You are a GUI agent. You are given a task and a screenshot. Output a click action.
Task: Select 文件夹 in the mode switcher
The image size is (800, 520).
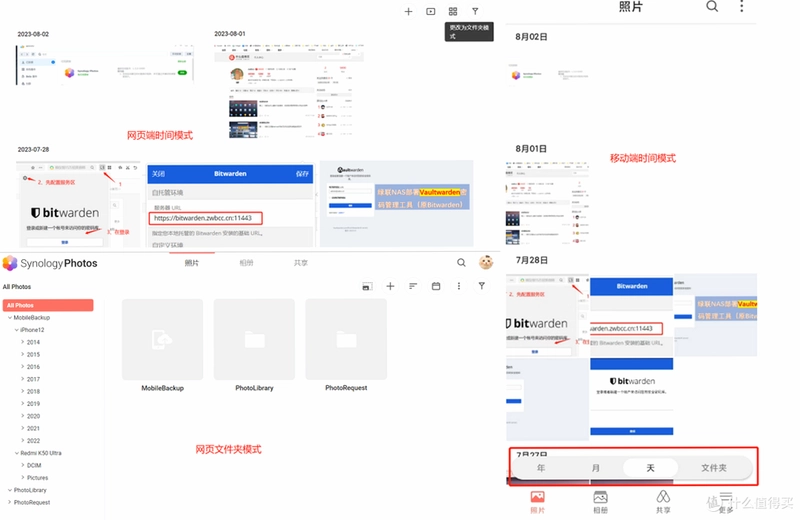click(x=714, y=468)
